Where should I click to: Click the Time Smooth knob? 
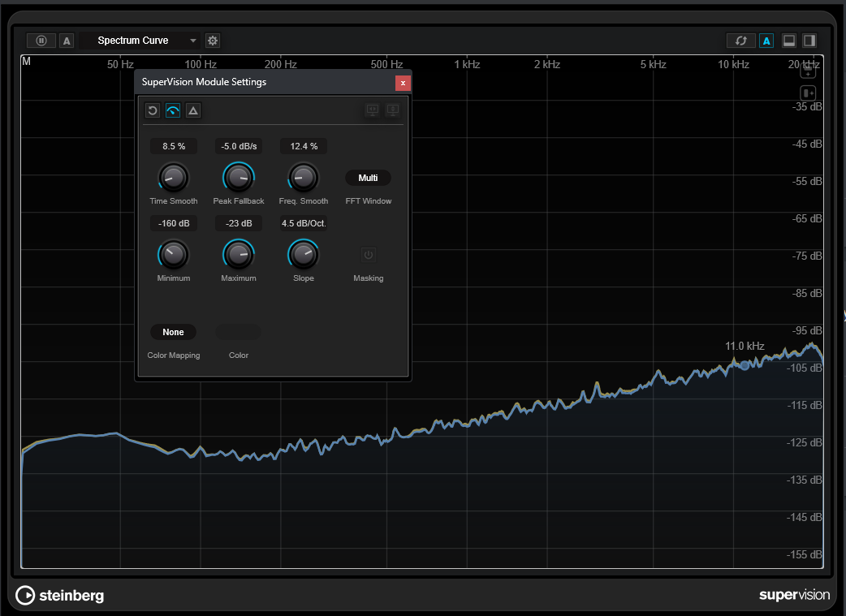(173, 177)
